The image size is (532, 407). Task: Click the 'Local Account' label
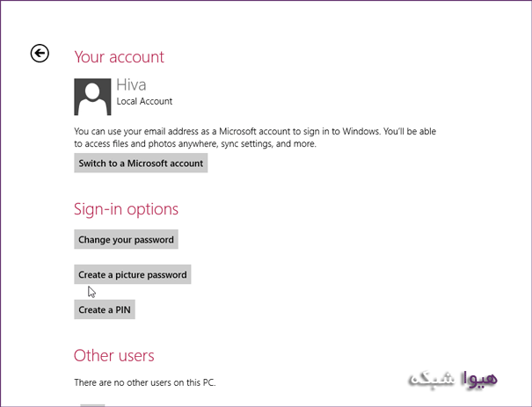click(144, 101)
